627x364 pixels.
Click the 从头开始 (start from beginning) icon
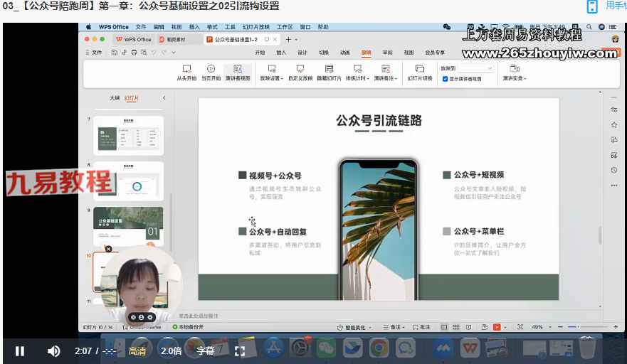186,70
